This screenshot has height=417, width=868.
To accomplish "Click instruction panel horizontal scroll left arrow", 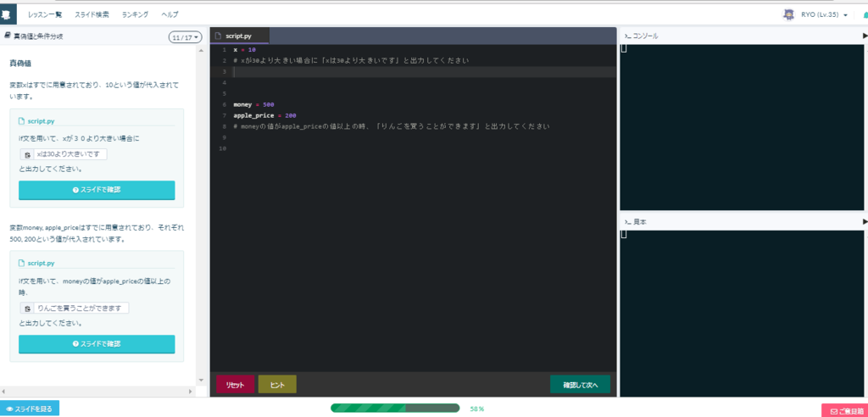I will (x=4, y=392).
